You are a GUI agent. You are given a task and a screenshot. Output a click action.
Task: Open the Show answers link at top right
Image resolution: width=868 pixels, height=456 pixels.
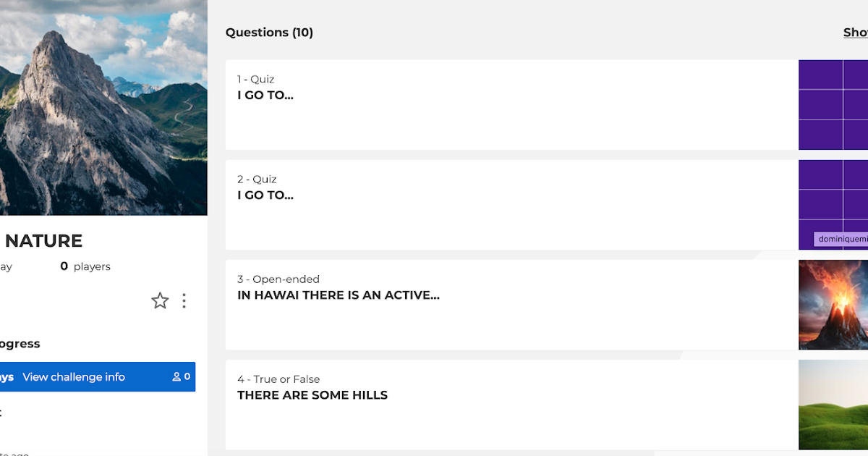pos(856,32)
